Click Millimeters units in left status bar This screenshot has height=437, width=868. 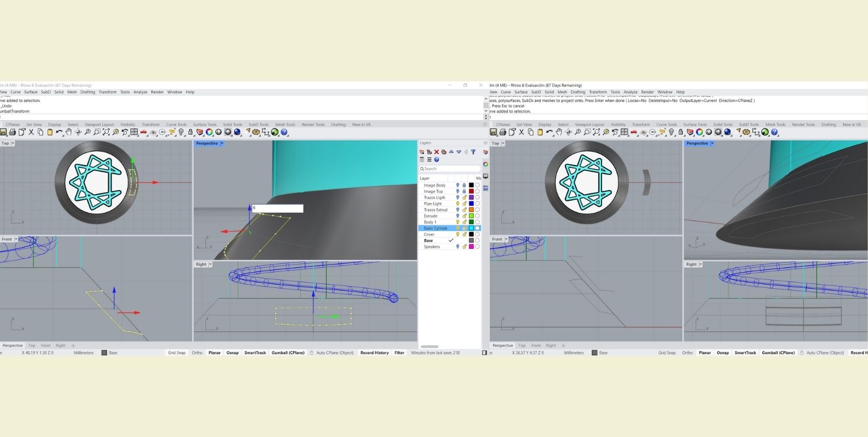point(84,353)
